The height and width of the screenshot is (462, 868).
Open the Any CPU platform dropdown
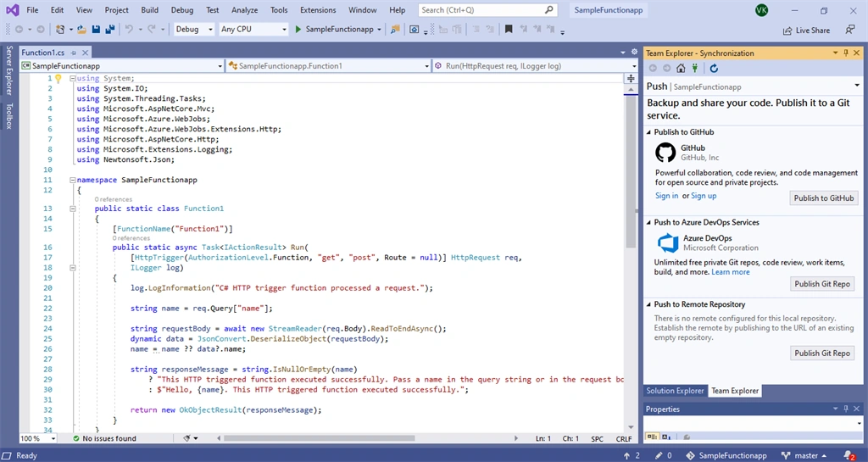[253, 30]
